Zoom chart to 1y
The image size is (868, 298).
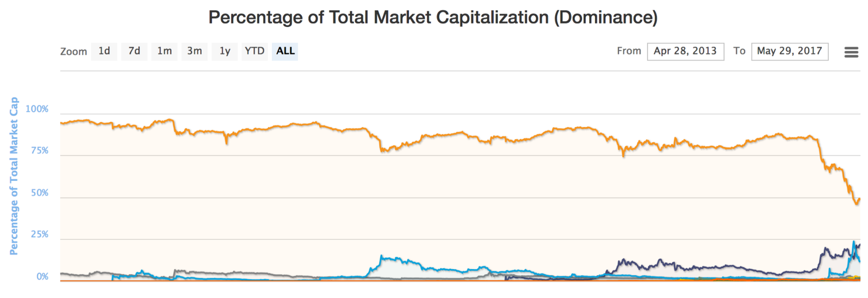click(225, 51)
